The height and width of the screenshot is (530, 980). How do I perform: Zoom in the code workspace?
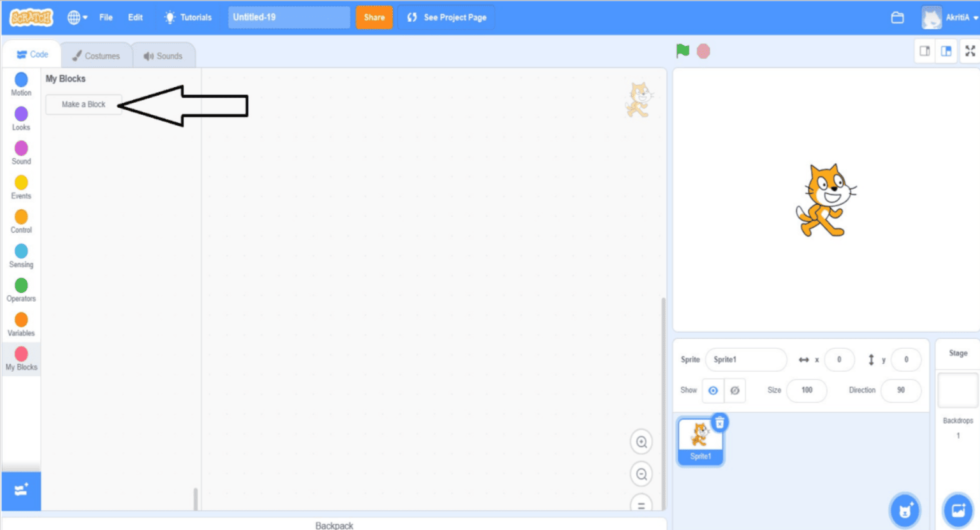[641, 442]
